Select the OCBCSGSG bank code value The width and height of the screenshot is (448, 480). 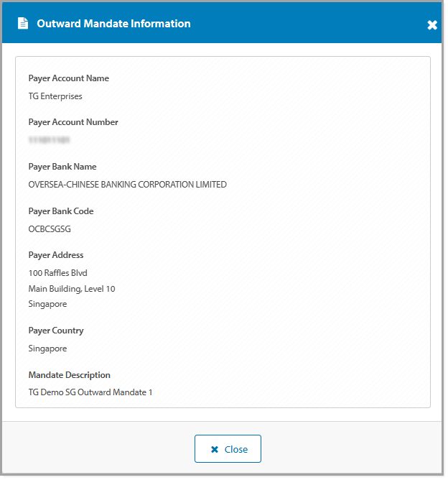pos(50,229)
